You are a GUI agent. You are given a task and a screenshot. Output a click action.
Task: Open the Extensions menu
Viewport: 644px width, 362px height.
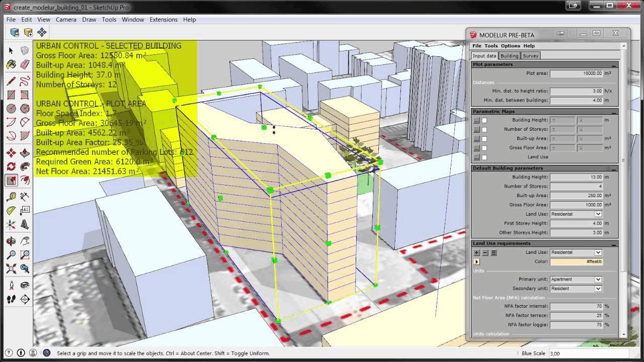[164, 20]
